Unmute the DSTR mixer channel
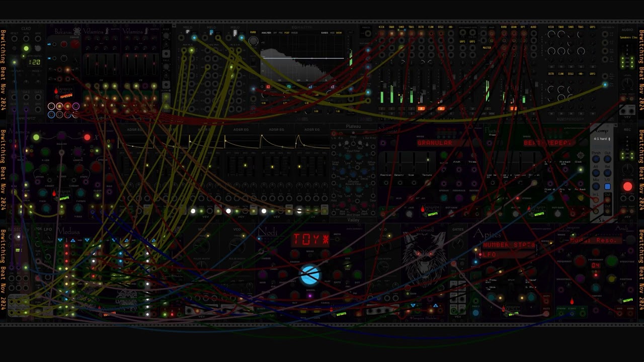 [421, 108]
